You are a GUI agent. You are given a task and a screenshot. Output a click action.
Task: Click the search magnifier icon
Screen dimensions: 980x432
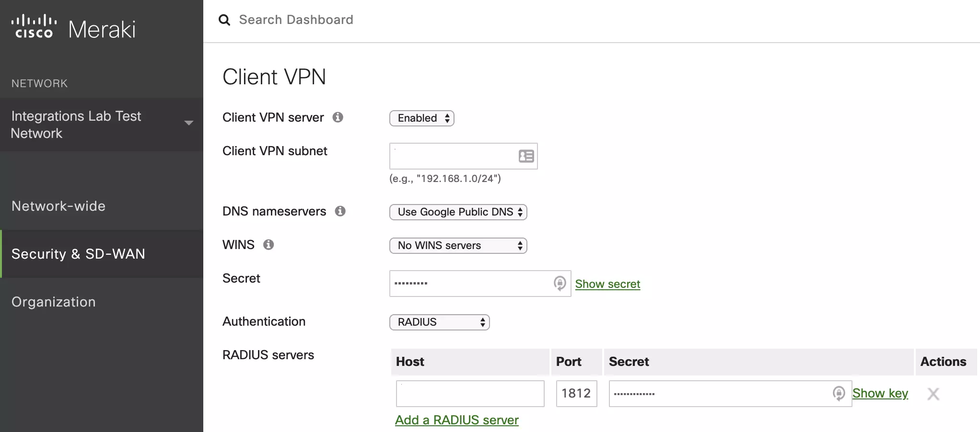coord(224,20)
